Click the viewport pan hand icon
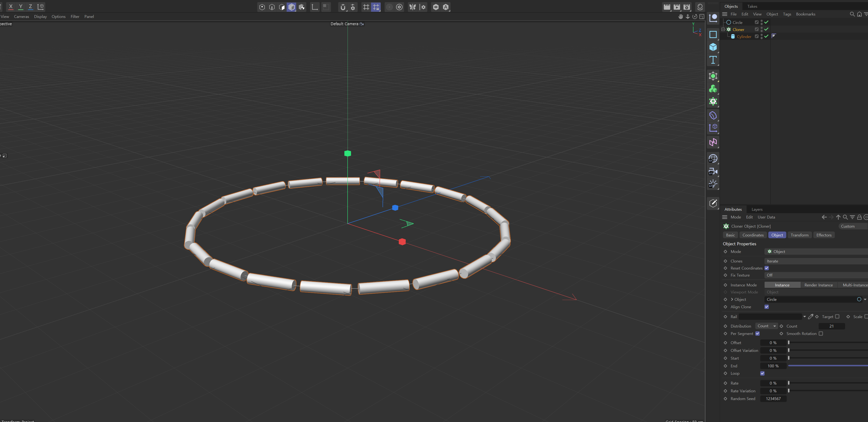Image resolution: width=868 pixels, height=422 pixels. coord(681,16)
